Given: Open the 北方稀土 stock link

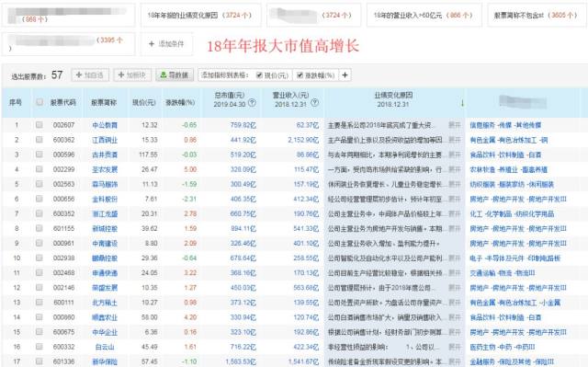Looking at the screenshot, I should tap(105, 303).
